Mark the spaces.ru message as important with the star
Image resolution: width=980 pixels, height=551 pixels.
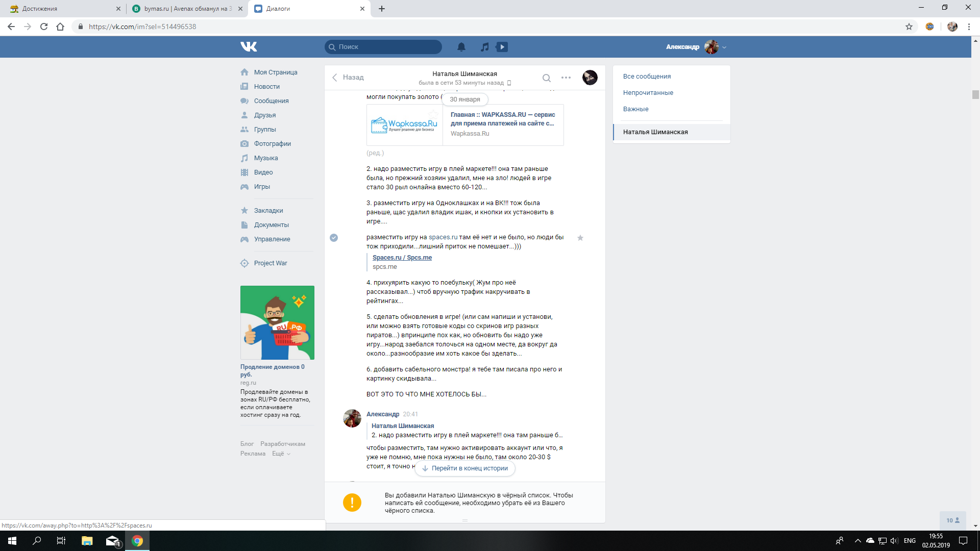click(x=580, y=238)
